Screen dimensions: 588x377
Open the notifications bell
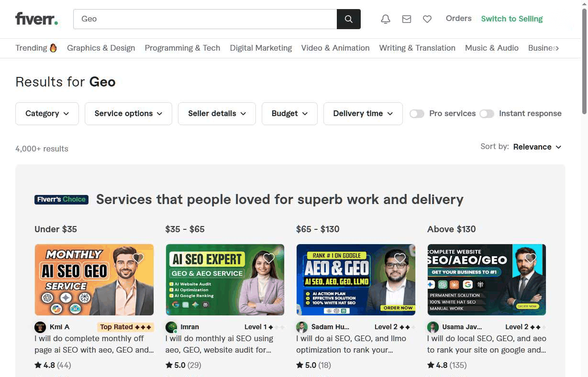click(x=386, y=19)
